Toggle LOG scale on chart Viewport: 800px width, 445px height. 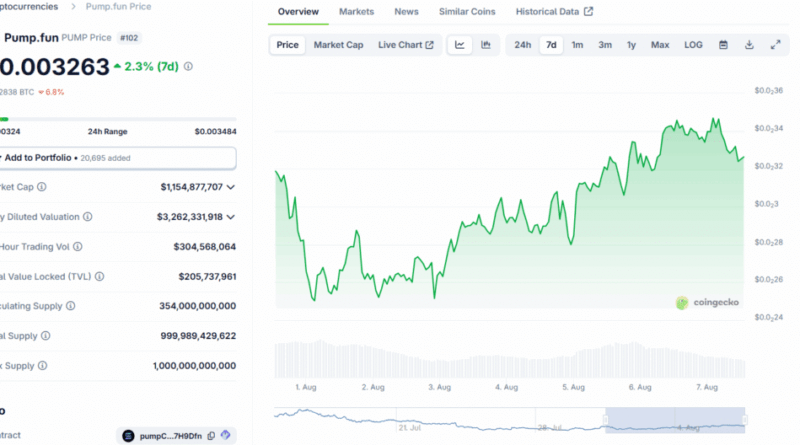693,45
